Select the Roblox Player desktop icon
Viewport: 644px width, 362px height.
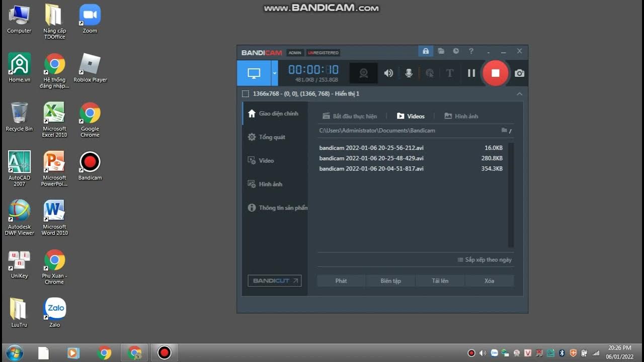point(90,68)
